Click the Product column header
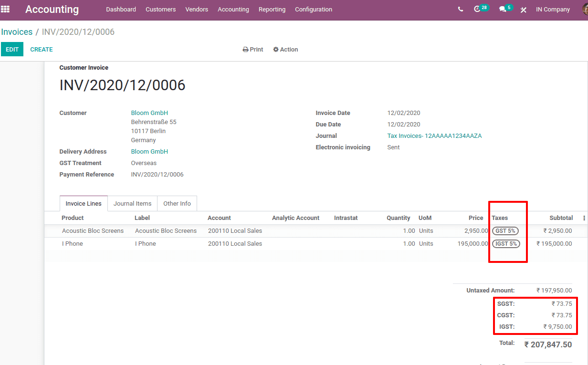Viewport: 588px width, 365px height. pos(73,218)
